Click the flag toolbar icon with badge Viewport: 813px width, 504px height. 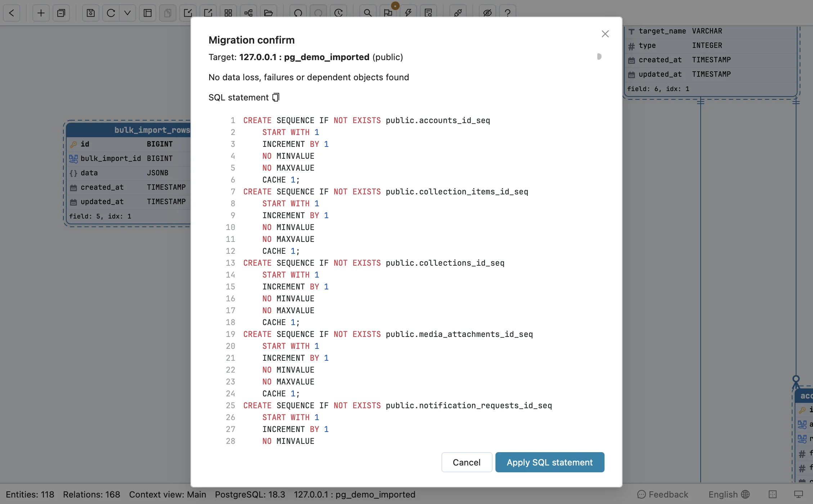(388, 13)
